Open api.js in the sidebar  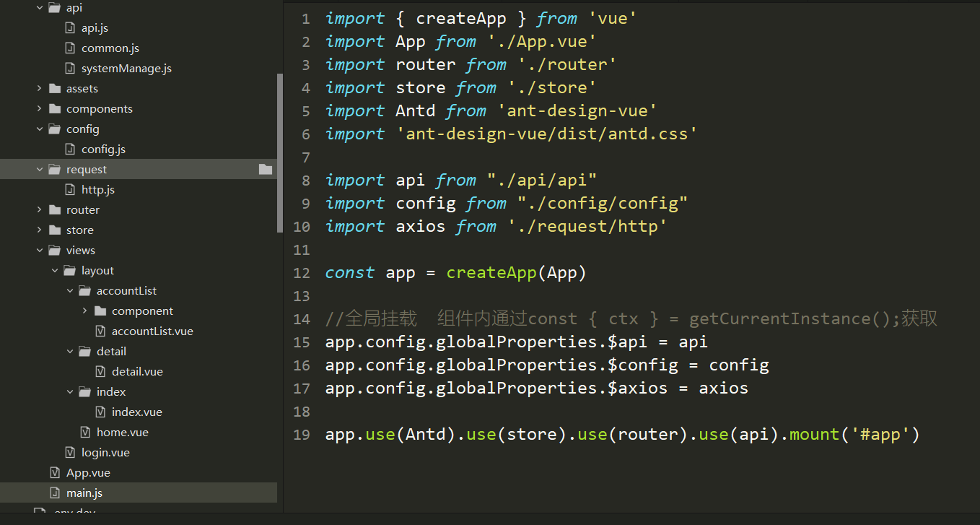click(x=95, y=28)
